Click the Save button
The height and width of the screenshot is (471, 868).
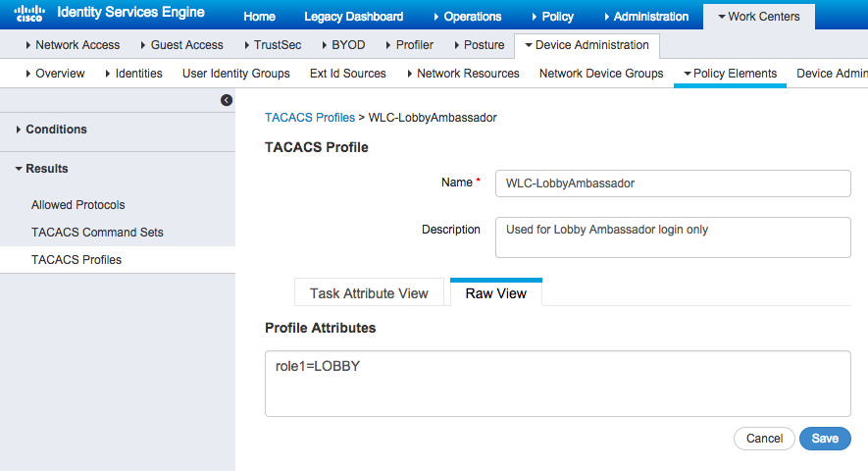pyautogui.click(x=825, y=439)
